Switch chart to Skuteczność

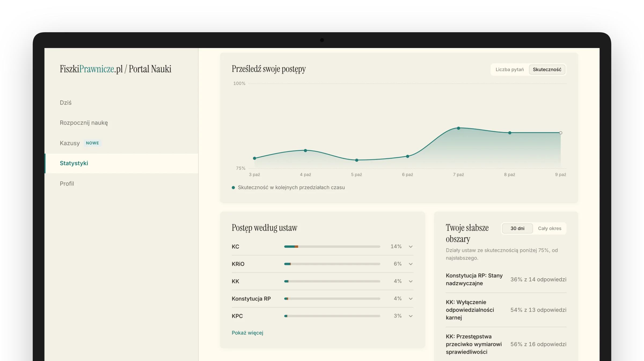coord(547,70)
